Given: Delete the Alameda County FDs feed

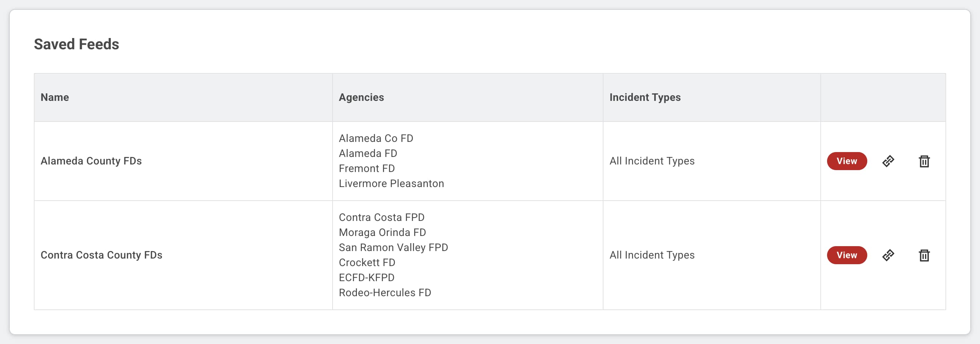Looking at the screenshot, I should (924, 161).
